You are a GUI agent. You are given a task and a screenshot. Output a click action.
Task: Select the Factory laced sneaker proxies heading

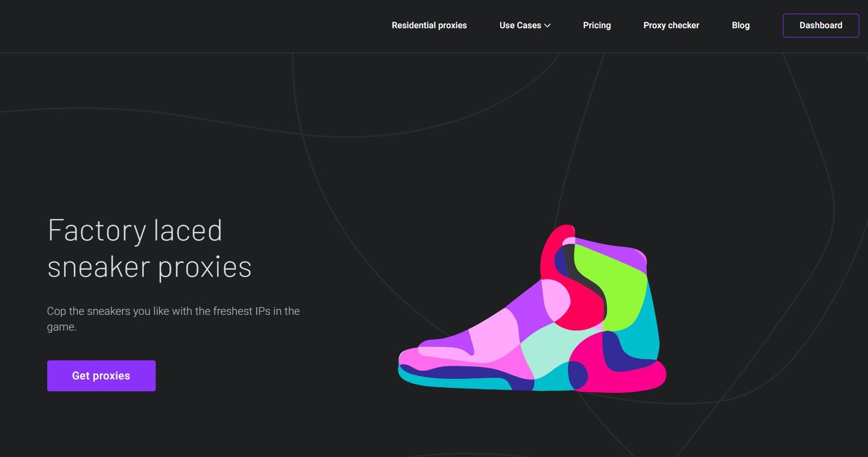[x=150, y=248]
